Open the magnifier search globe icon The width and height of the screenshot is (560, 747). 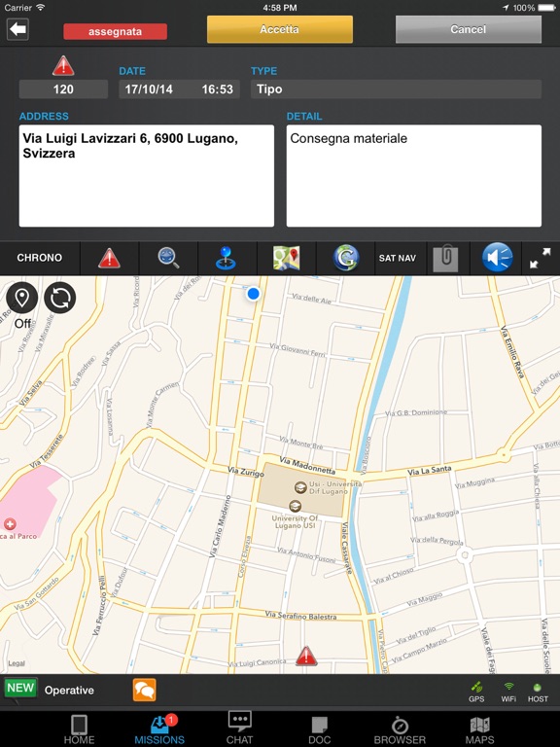[x=168, y=258]
